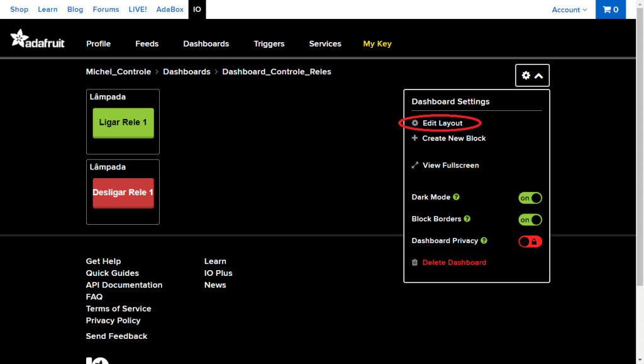Select Edit Layout in Dashboard Settings
Screen dimensions: 644x364
click(x=442, y=123)
